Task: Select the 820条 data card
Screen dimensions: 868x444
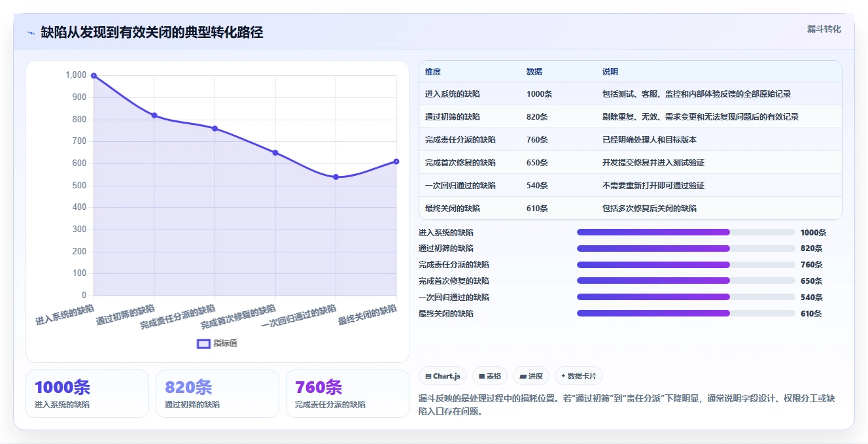Action: [x=217, y=394]
